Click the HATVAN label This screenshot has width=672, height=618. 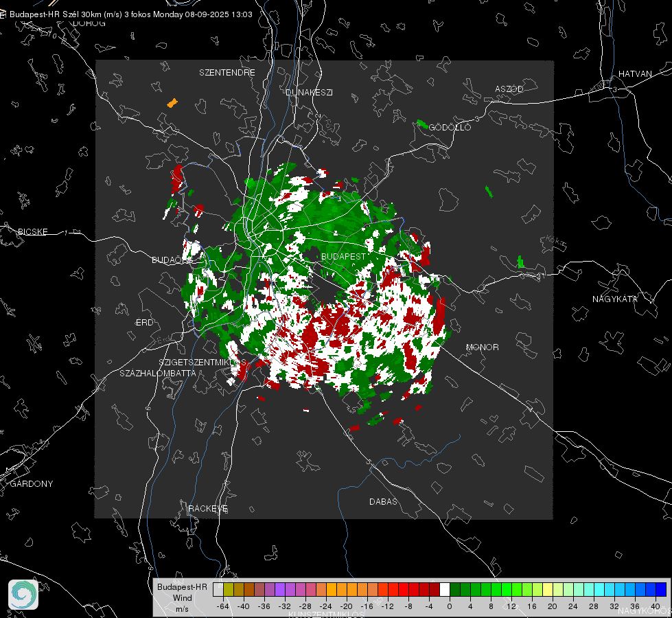[x=635, y=73]
